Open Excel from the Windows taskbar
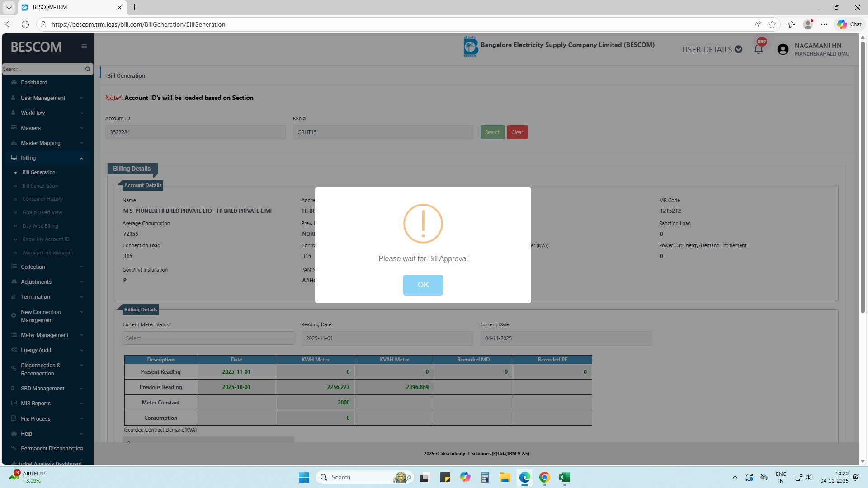Screen dimensions: 868x488 [564, 477]
